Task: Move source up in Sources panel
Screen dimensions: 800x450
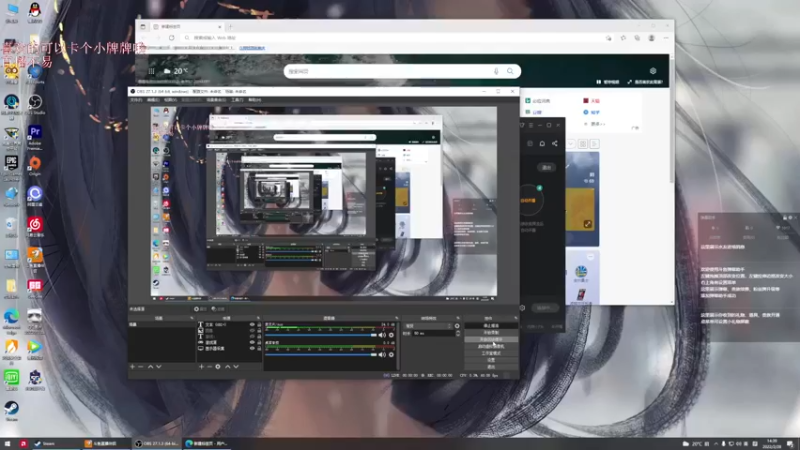Action: click(x=228, y=367)
